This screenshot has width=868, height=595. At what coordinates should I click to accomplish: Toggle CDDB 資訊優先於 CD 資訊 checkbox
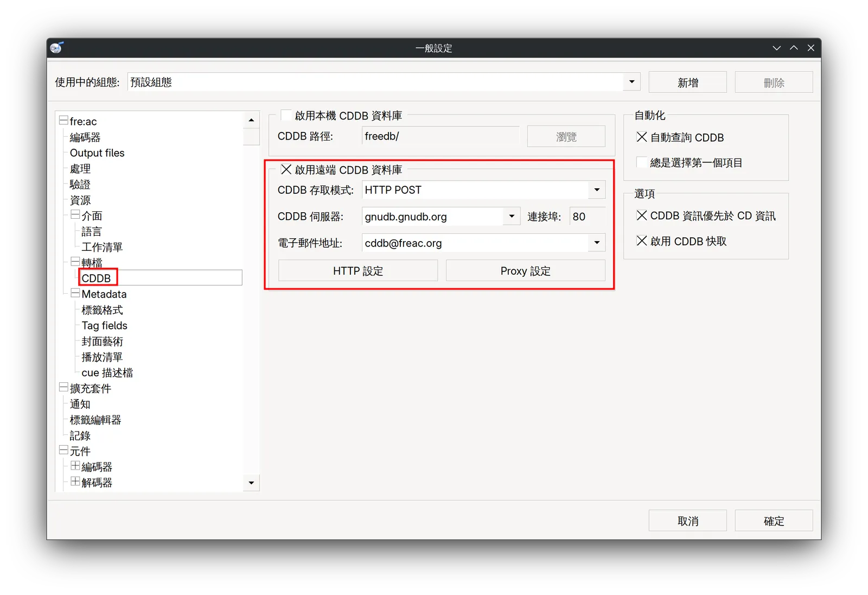click(642, 216)
